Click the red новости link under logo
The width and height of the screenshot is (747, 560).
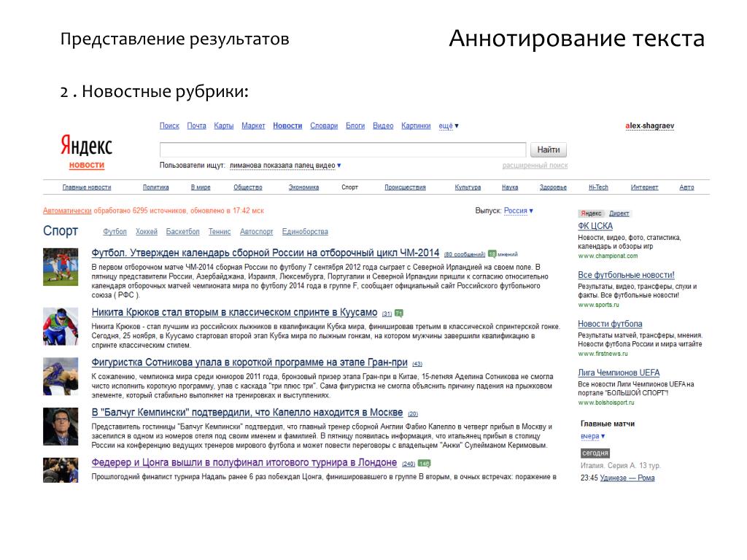pyautogui.click(x=87, y=165)
